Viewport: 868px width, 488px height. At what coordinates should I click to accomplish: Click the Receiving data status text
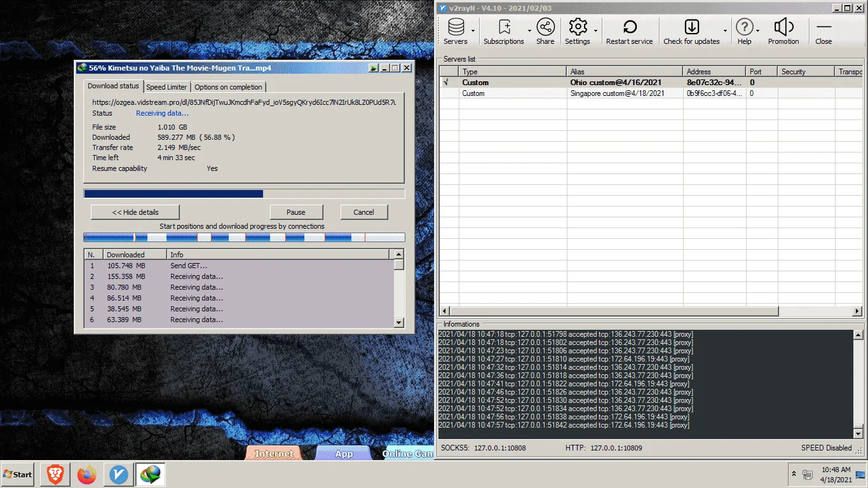pyautogui.click(x=162, y=113)
